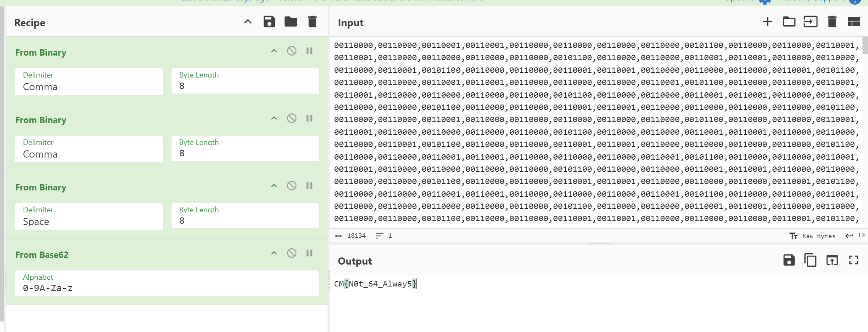The width and height of the screenshot is (868, 332).
Task: Open Delimiter dropdown in first From Binary
Action: pyautogui.click(x=89, y=82)
